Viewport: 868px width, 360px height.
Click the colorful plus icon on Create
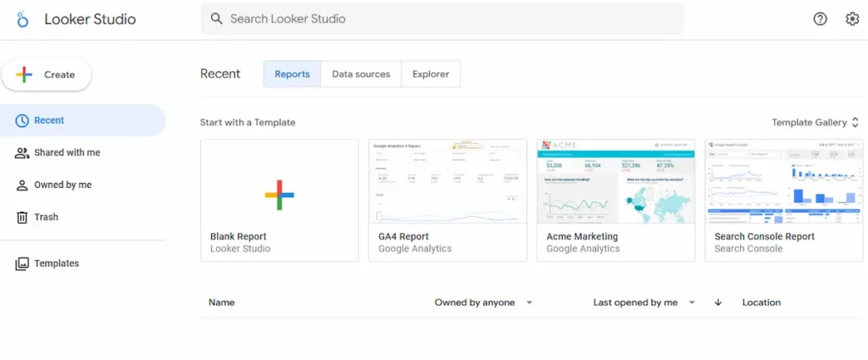pos(25,75)
